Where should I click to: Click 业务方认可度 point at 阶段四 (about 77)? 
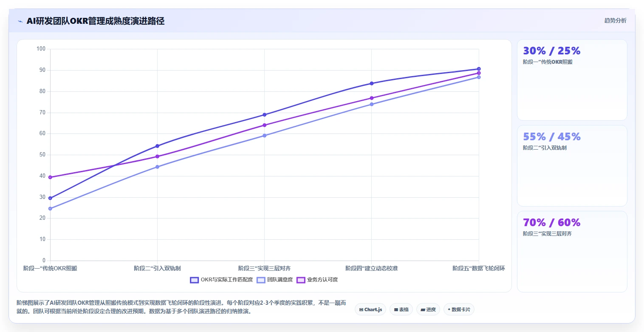pos(371,98)
